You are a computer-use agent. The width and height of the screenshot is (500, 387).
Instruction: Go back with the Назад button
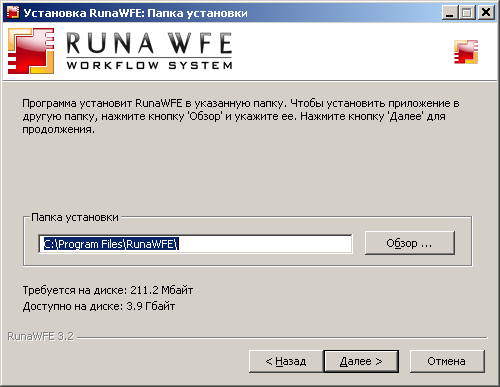coord(286,361)
